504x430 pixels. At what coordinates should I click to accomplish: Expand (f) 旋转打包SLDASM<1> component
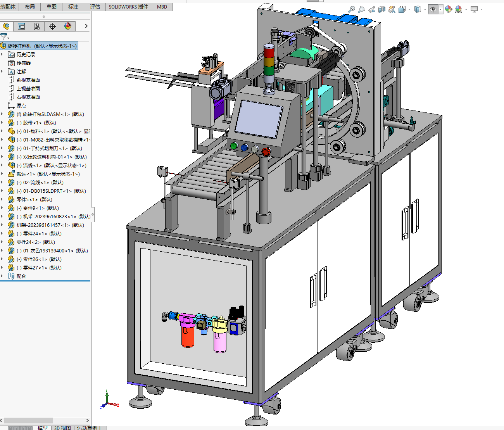click(x=2, y=114)
